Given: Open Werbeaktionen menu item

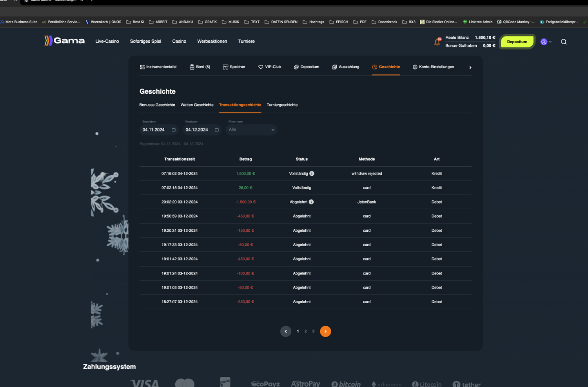Looking at the screenshot, I should coord(212,41).
